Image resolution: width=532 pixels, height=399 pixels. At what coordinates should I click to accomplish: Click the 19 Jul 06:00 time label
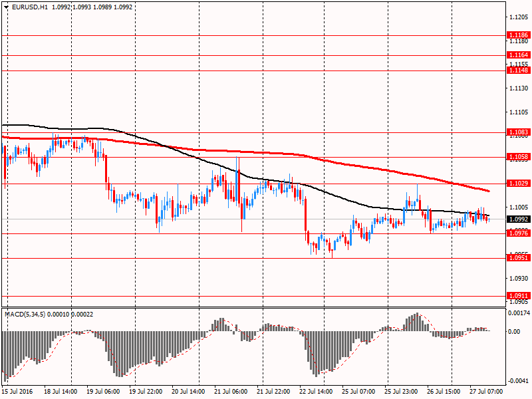click(103, 392)
